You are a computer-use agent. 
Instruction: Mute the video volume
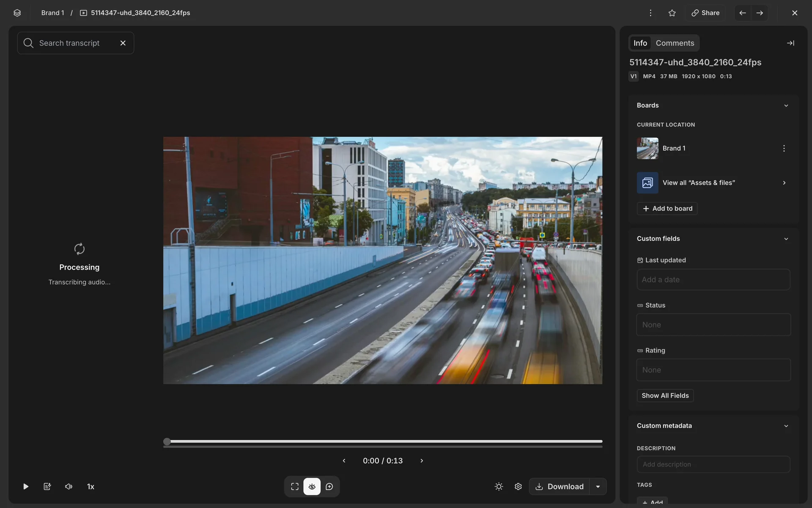tap(69, 486)
